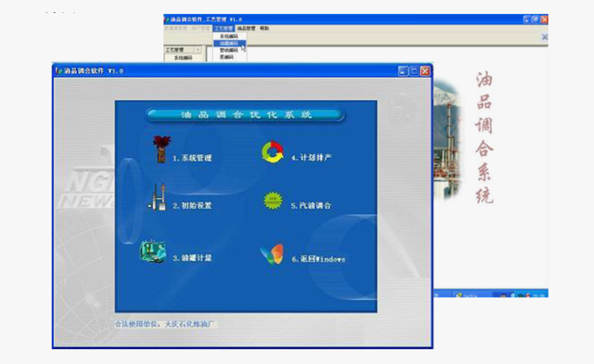Click the 合法使用单位 license text
Image resolution: width=594 pixels, height=364 pixels.
point(164,324)
